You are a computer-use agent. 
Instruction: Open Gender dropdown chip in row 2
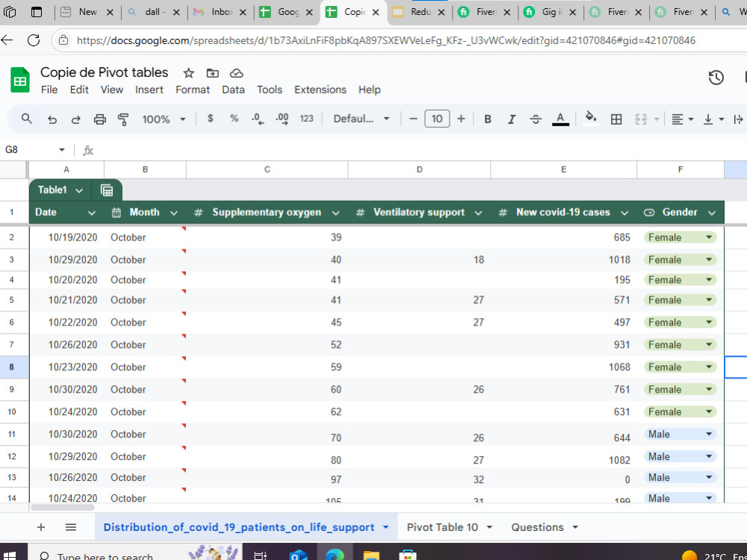click(681, 237)
